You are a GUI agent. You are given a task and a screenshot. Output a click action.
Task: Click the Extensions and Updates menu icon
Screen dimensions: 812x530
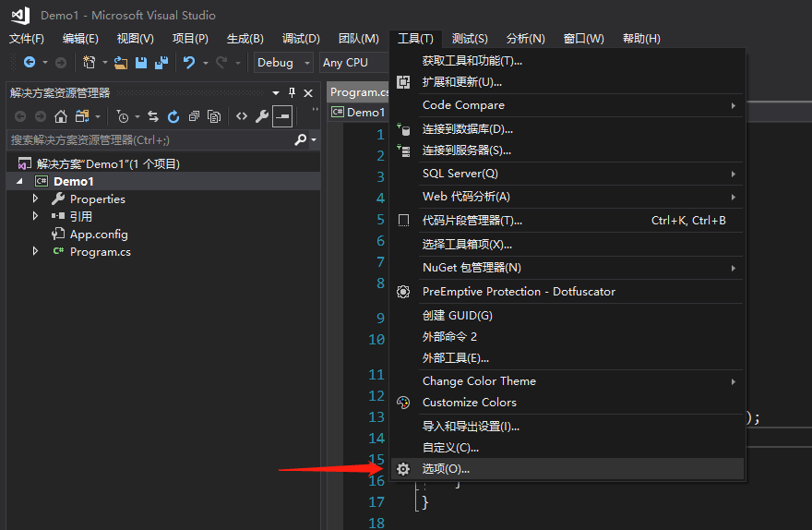(x=403, y=82)
